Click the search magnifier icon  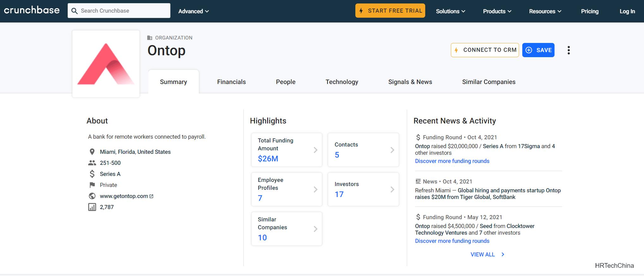pos(75,11)
